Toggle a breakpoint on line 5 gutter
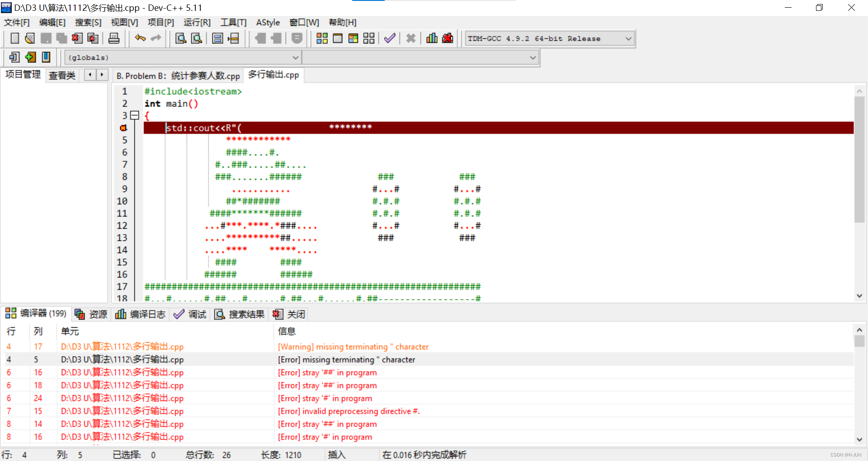 coord(123,140)
